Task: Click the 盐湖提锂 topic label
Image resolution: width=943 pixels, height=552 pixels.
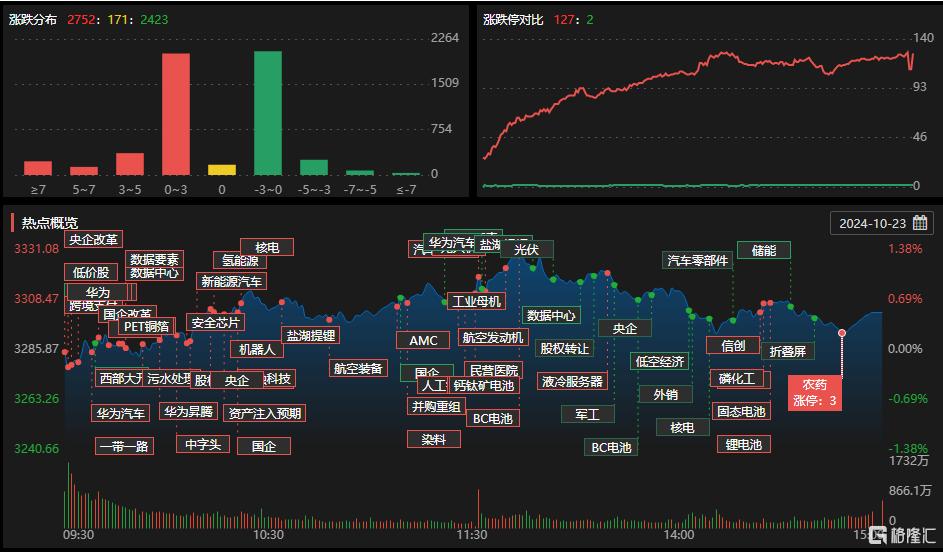Action: tap(310, 335)
